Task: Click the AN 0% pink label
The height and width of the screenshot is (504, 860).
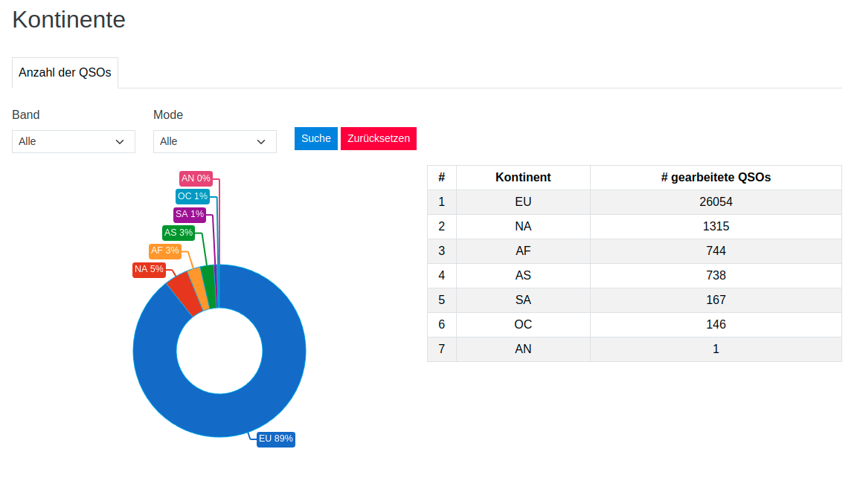Action: 196,178
